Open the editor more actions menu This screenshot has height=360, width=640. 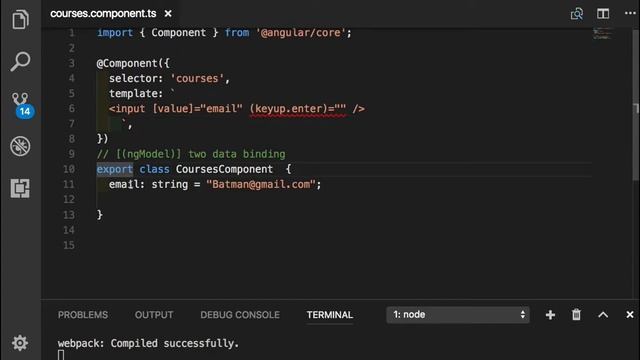coord(630,13)
